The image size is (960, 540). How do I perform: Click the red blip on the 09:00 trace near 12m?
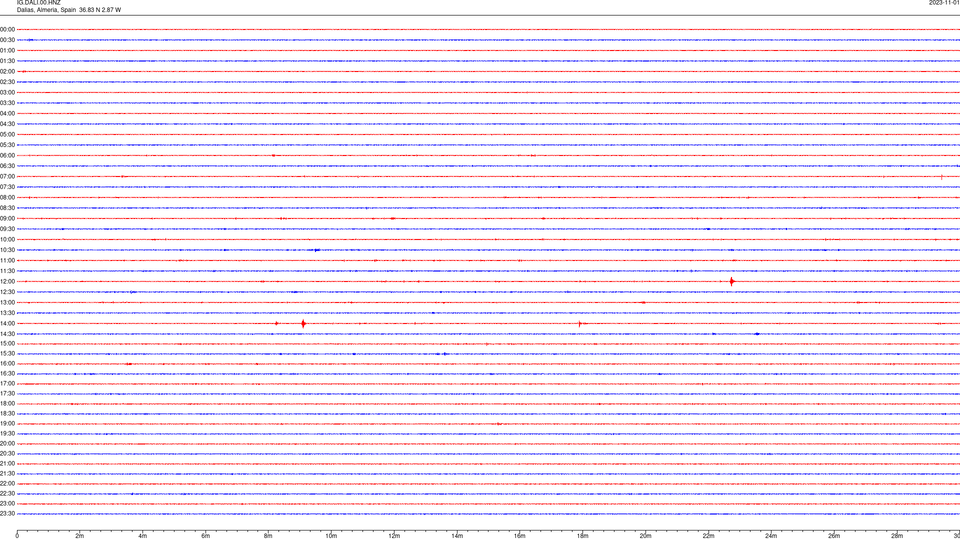click(x=392, y=219)
